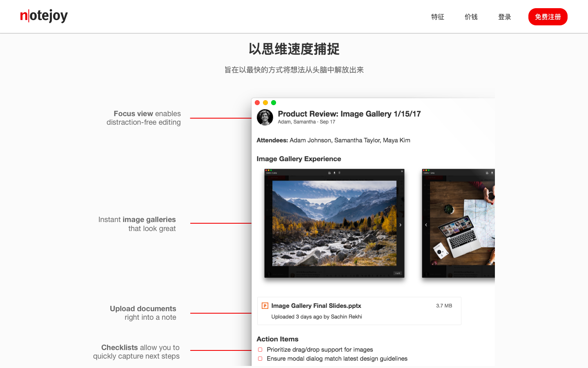Check 'Ensure modal dialog match' checkbox
588x368 pixels.
tap(260, 359)
